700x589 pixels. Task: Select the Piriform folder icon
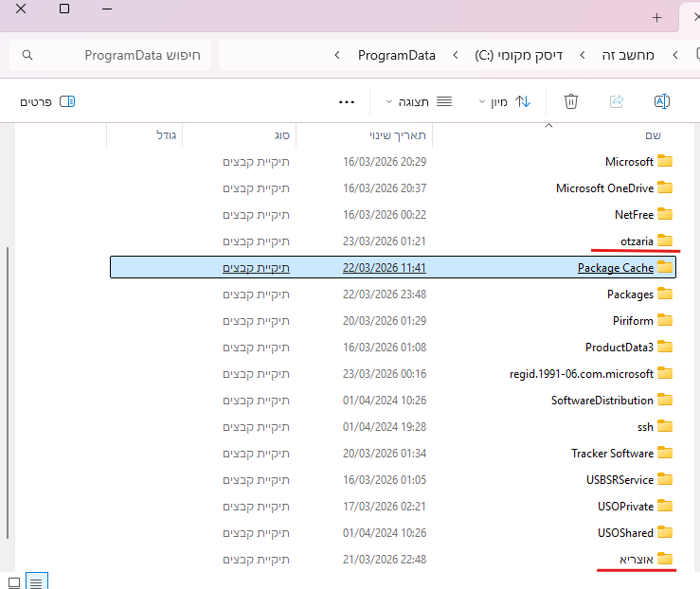click(665, 320)
